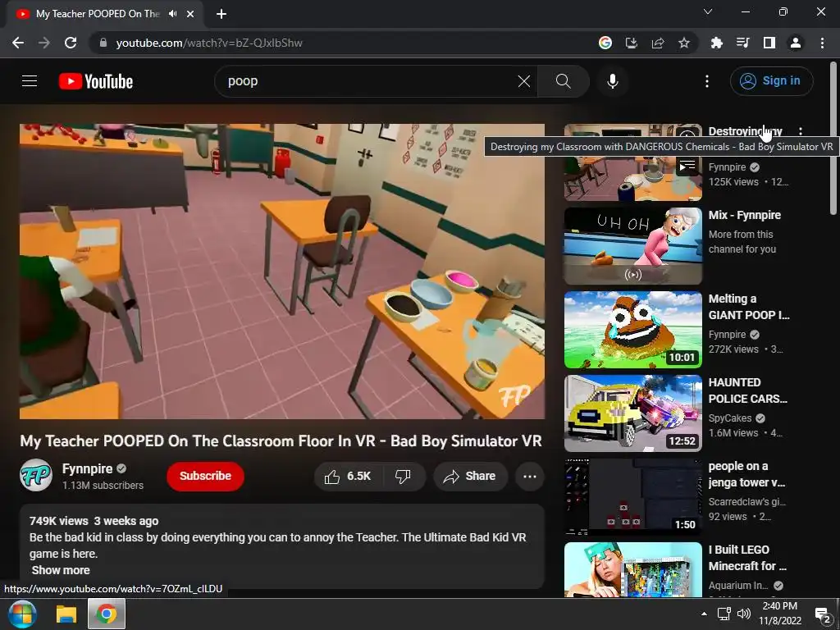Bookmark this page with star
The height and width of the screenshot is (630, 840).
click(x=684, y=43)
